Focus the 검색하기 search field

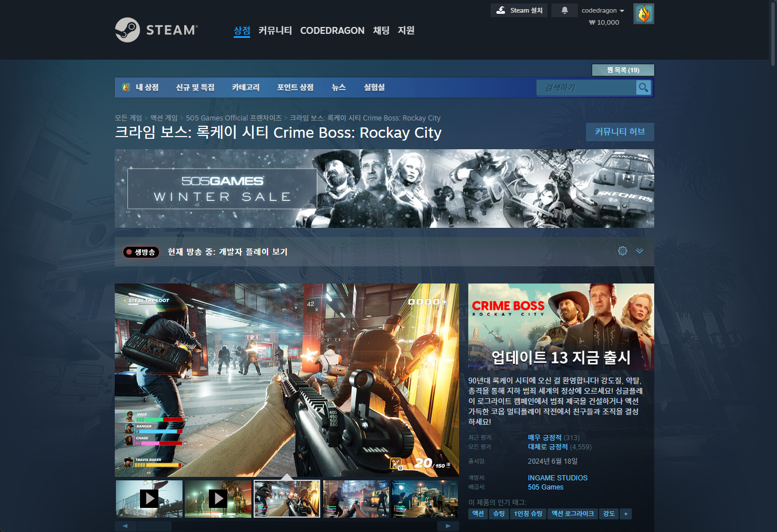(586, 87)
